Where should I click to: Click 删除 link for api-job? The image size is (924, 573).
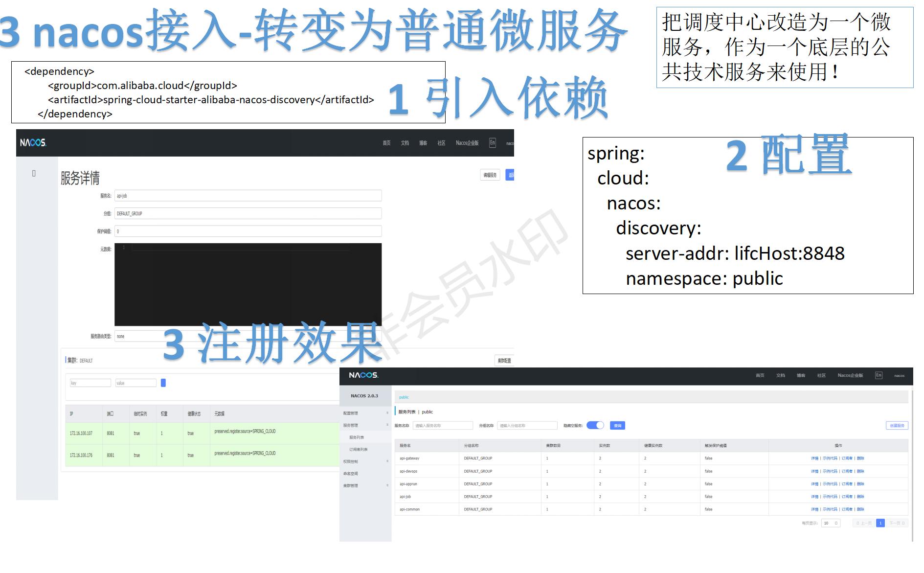[x=860, y=497]
